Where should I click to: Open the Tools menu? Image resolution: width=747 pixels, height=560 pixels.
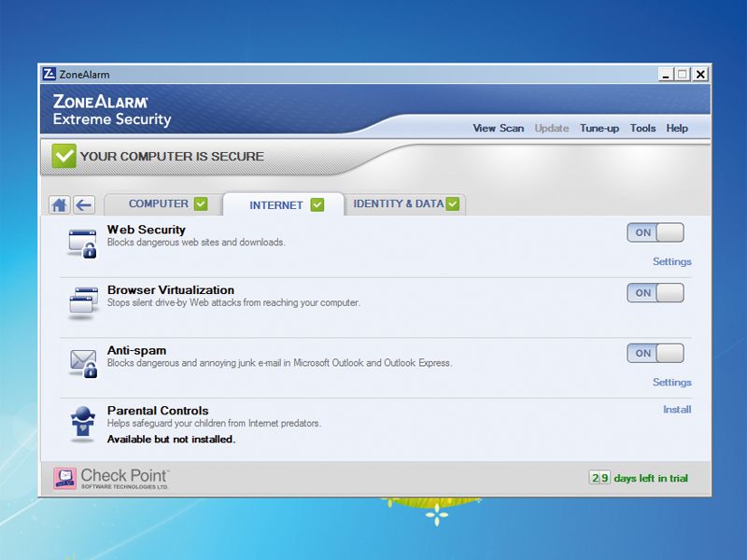(x=642, y=128)
